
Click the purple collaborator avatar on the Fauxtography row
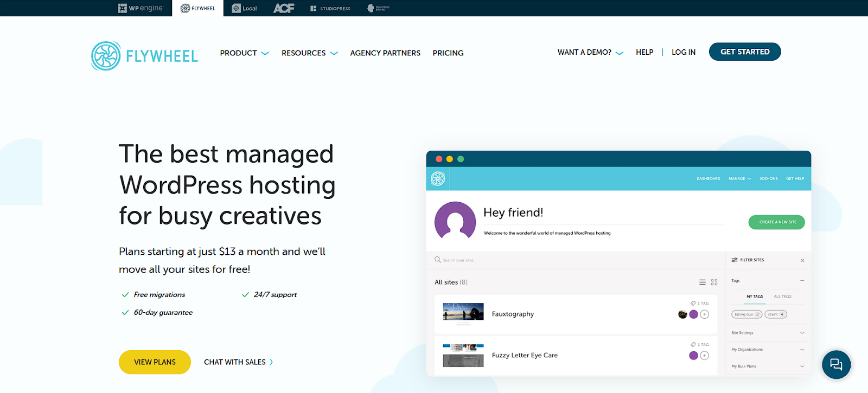point(693,314)
